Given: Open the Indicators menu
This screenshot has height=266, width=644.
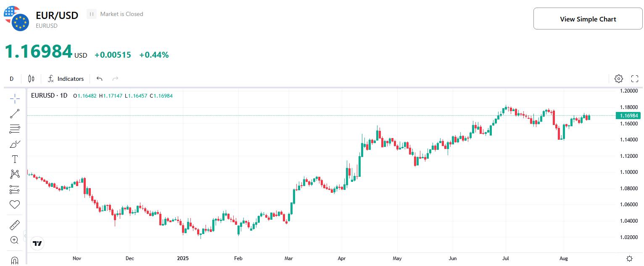Looking at the screenshot, I should point(66,79).
